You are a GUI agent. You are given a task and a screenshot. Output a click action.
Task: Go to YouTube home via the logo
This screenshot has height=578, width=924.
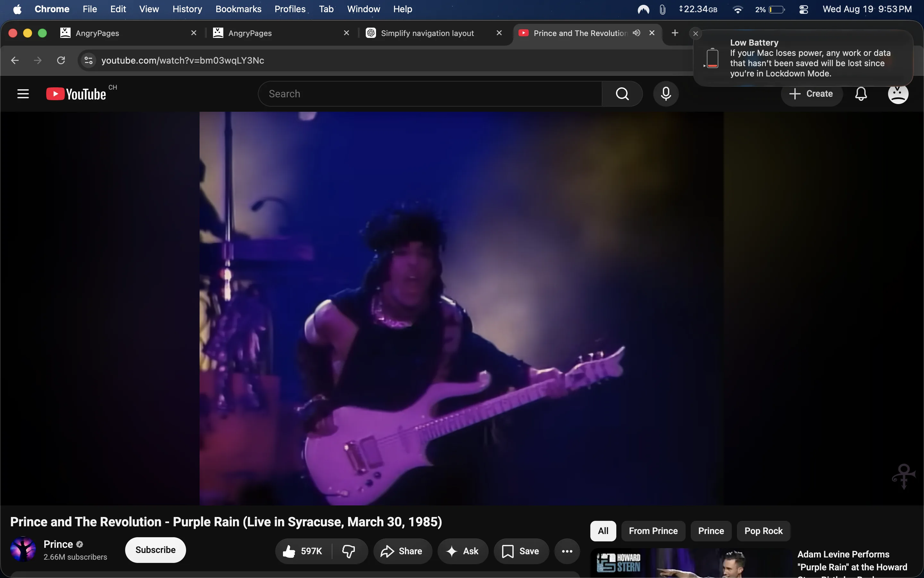76,94
